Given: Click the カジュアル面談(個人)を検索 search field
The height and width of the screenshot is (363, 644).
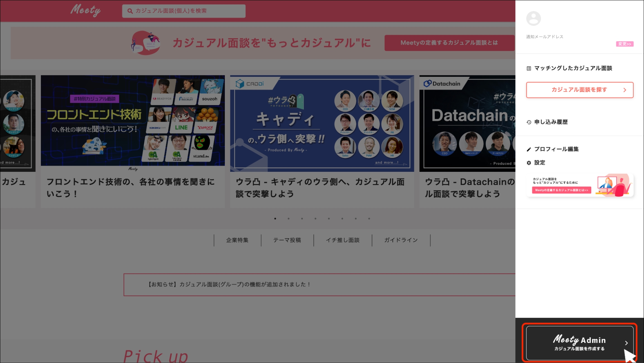Looking at the screenshot, I should (184, 11).
